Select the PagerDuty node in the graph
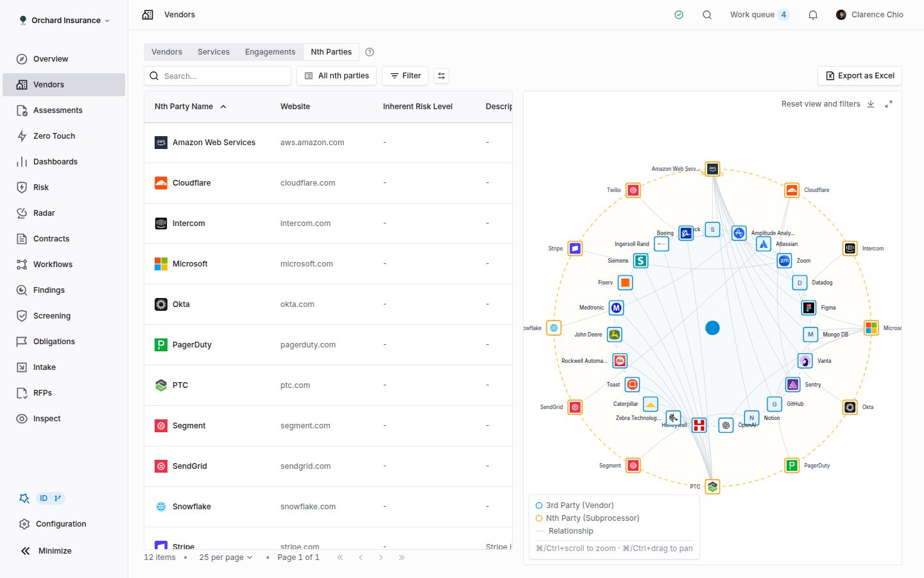 point(792,466)
